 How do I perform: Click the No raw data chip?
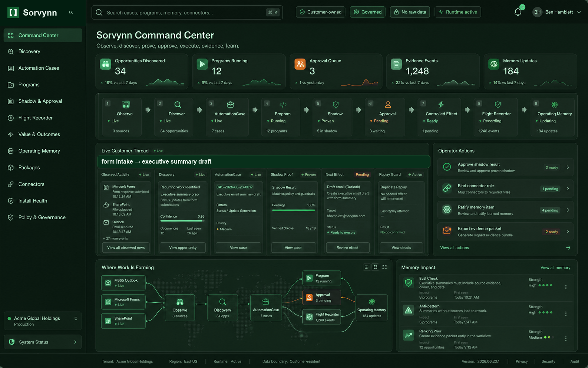[x=410, y=12]
